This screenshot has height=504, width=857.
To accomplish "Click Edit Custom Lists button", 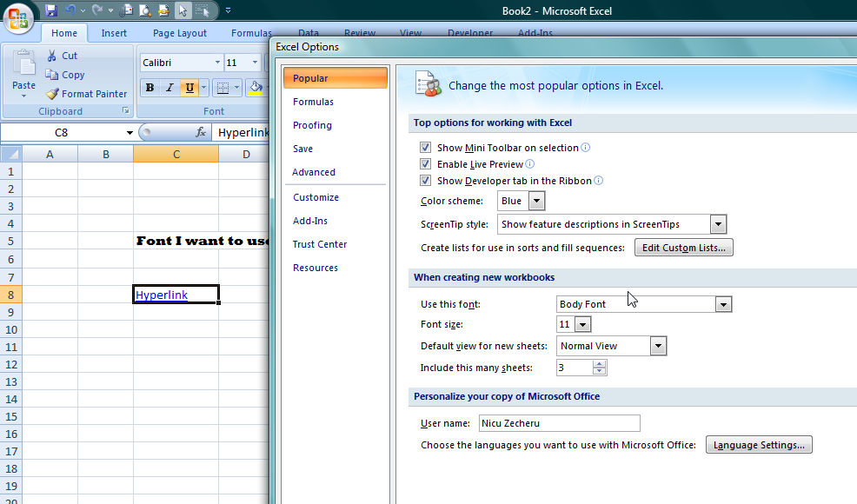I will pos(684,248).
